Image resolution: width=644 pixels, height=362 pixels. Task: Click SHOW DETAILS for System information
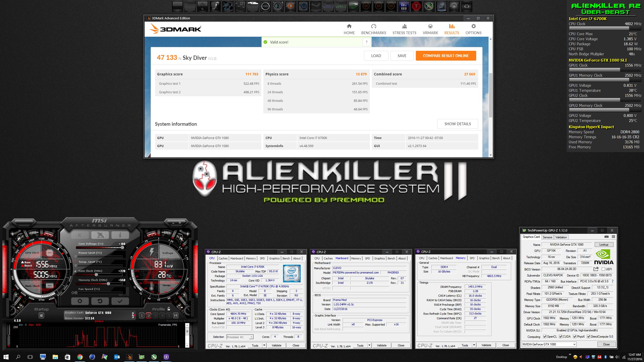(x=458, y=124)
